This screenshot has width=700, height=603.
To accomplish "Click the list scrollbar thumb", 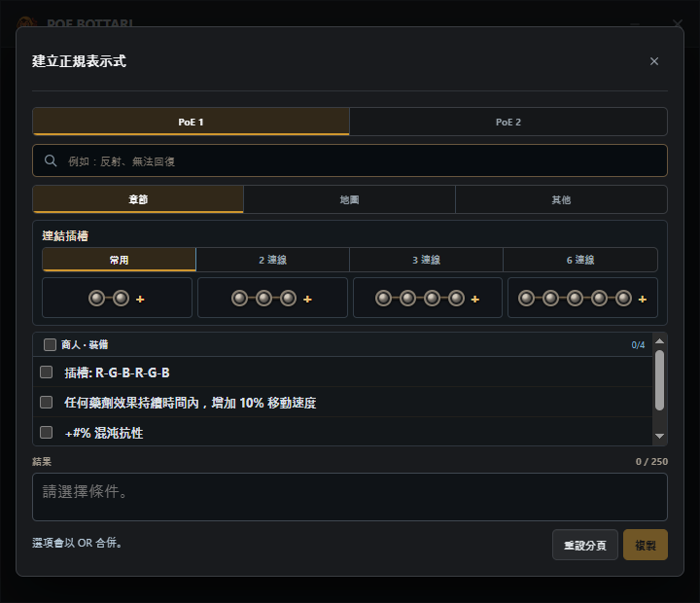I will 659,380.
